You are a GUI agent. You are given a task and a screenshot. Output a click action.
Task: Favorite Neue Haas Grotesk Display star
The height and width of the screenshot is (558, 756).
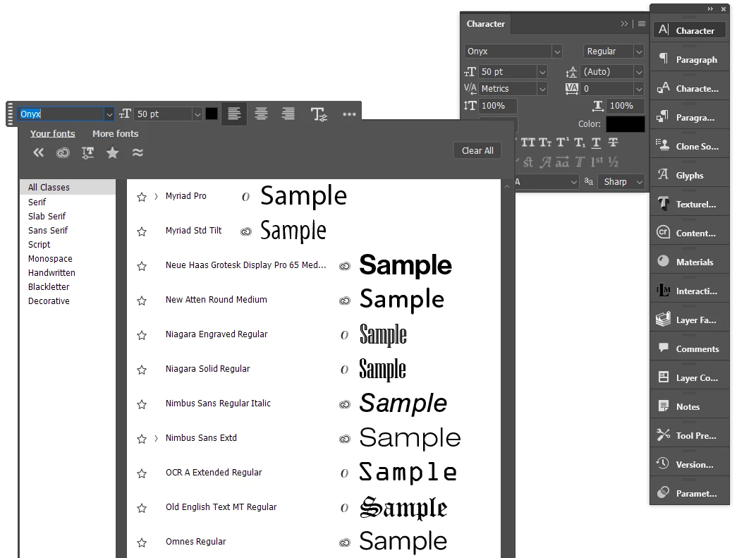pyautogui.click(x=142, y=266)
